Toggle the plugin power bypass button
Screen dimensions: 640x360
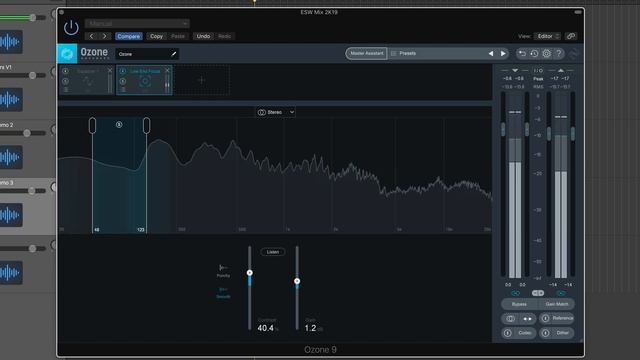[x=71, y=28]
